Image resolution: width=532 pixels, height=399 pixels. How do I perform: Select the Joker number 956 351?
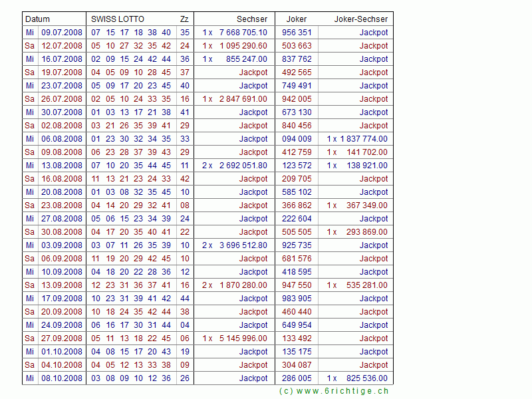pos(297,33)
